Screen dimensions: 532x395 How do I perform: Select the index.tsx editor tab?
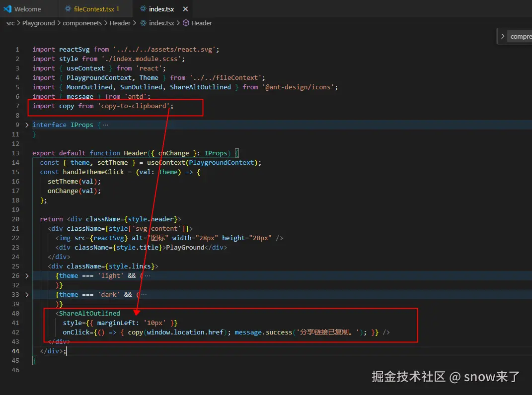161,9
